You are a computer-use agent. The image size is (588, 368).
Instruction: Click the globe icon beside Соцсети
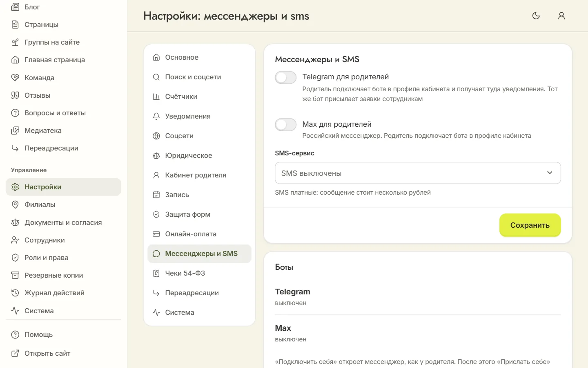(156, 136)
